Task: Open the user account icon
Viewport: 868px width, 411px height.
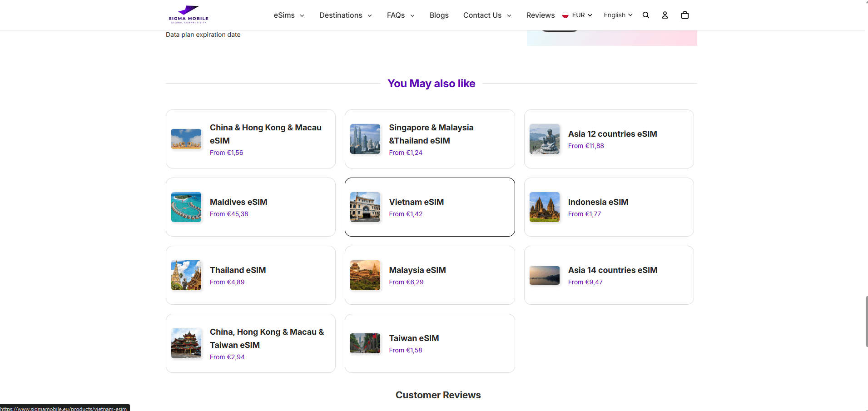Action: click(x=665, y=15)
